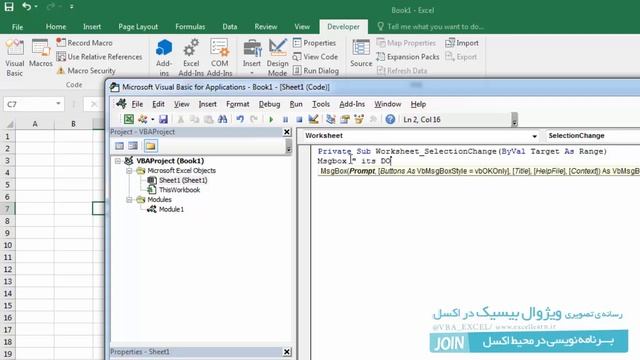Click the Name Box showing C7
The width and height of the screenshot is (640, 360).
29,104
